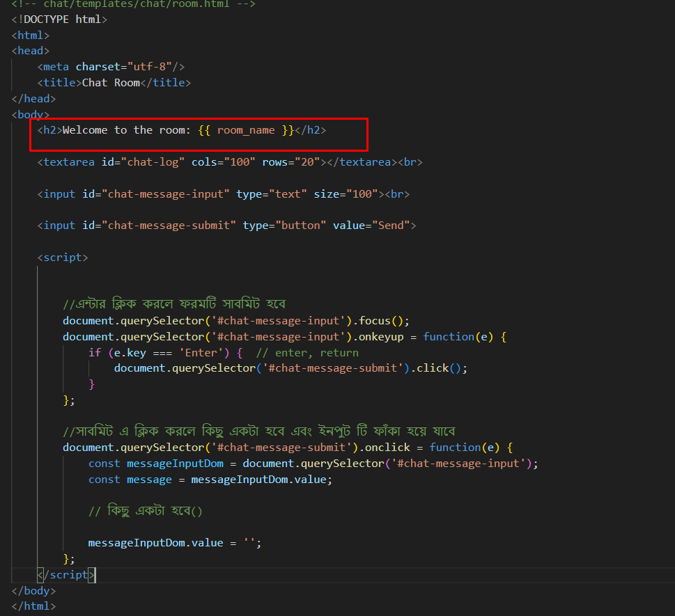Viewport: 675px width, 616px height.
Task: Click the meta charset utf-8 tag
Action: [111, 67]
